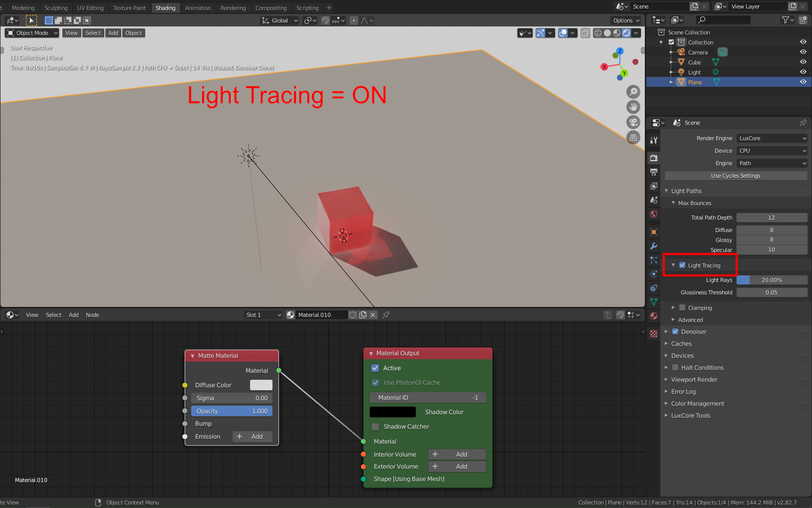Expand the Caches panel

(x=681, y=344)
